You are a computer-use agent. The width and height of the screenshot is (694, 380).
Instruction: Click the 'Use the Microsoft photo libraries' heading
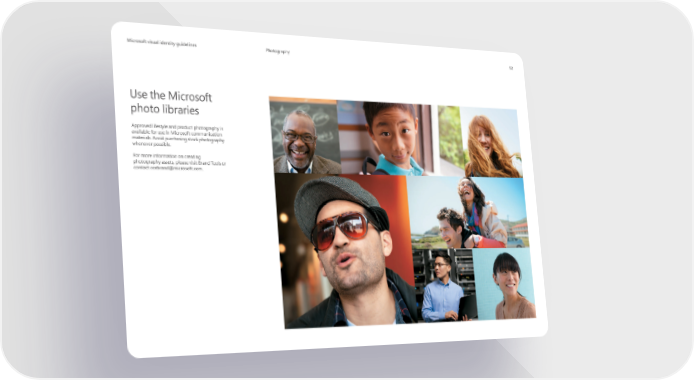pos(171,102)
